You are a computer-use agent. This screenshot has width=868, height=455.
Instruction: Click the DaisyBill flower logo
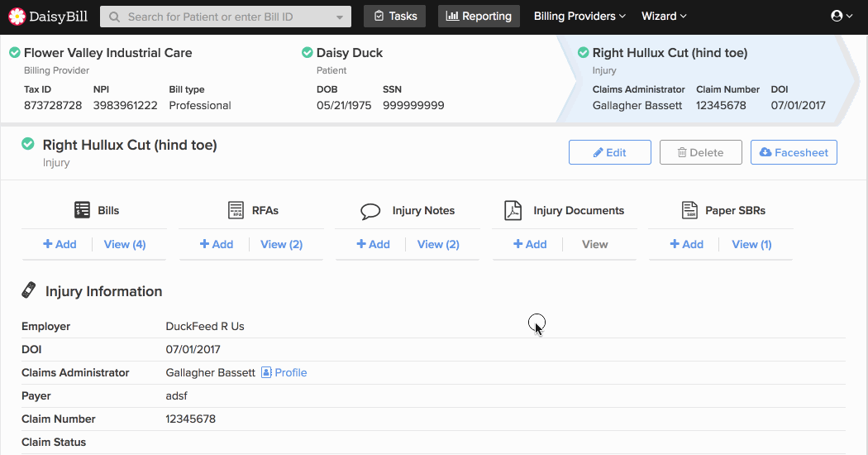tap(17, 17)
